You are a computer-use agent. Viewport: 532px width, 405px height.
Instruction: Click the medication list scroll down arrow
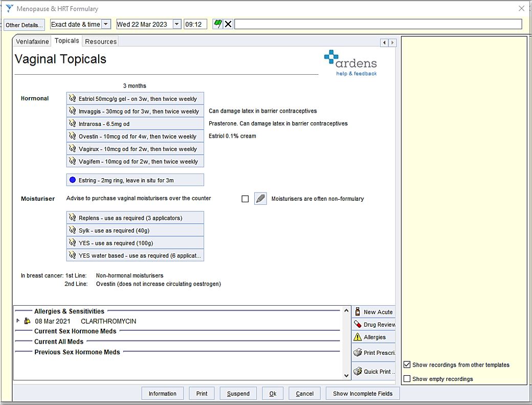(x=346, y=375)
